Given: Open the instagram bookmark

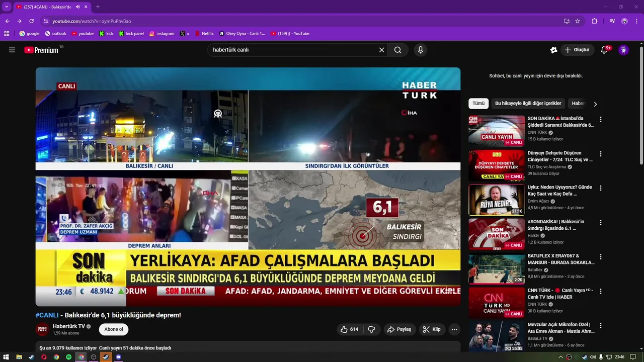Looking at the screenshot, I should point(162,34).
